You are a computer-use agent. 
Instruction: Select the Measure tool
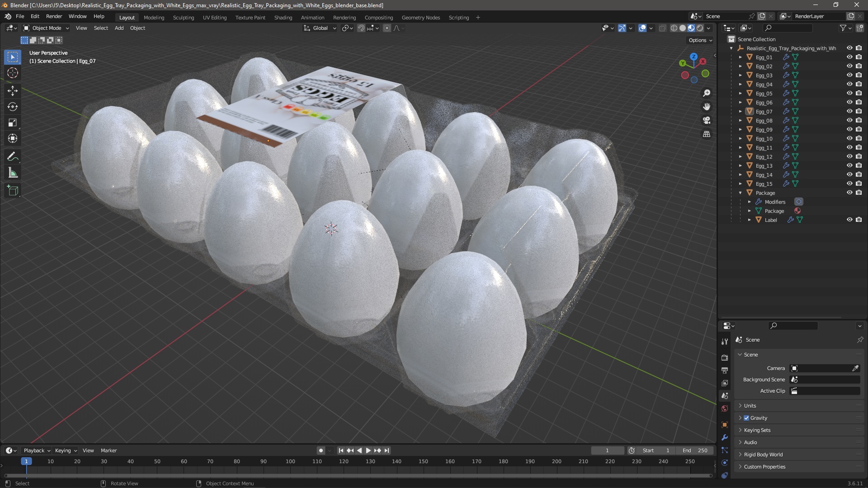point(13,173)
